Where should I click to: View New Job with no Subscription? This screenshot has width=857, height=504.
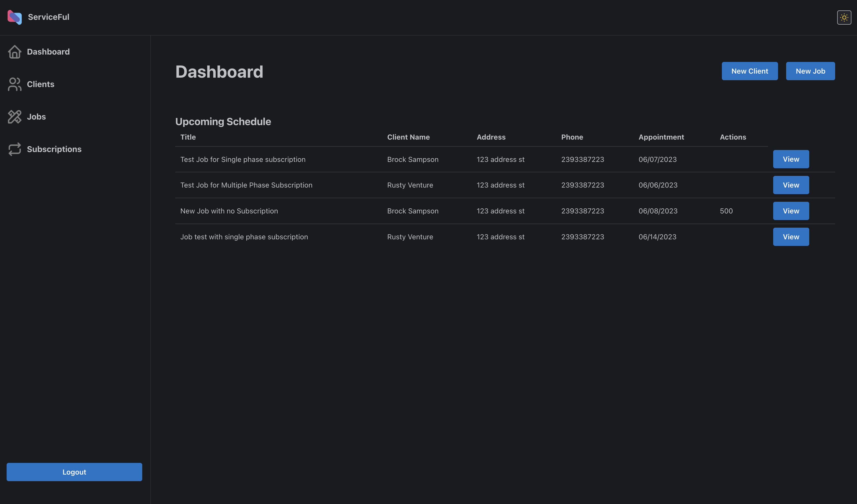[x=791, y=211]
